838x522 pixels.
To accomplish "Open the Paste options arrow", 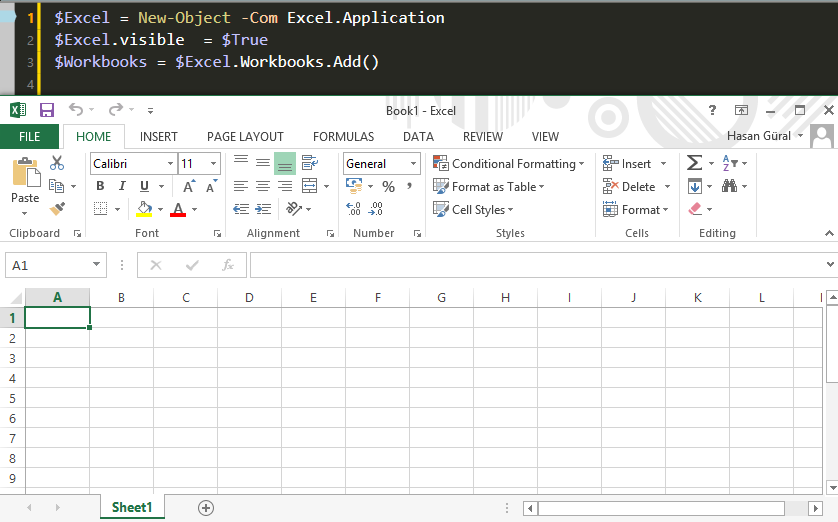I will click(25, 213).
